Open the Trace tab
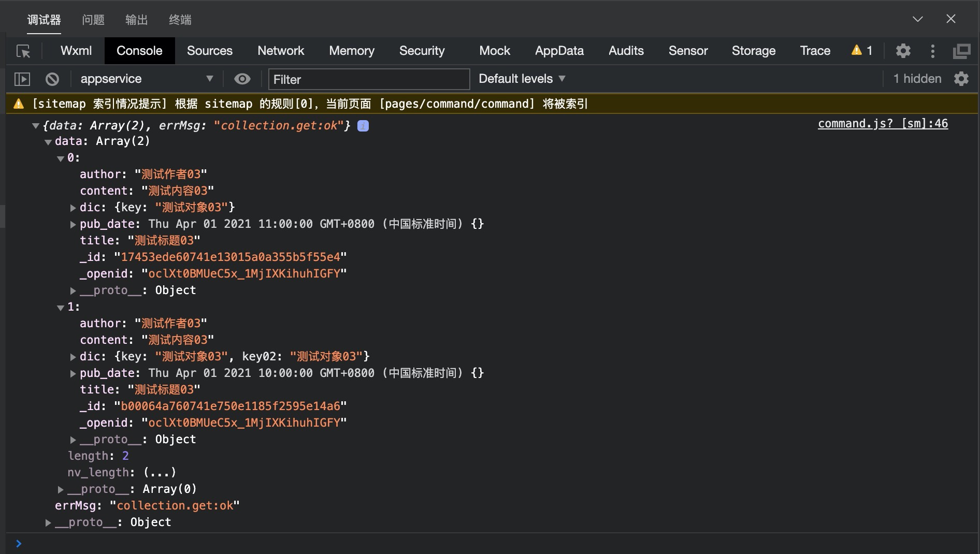The image size is (980, 554). pos(815,51)
